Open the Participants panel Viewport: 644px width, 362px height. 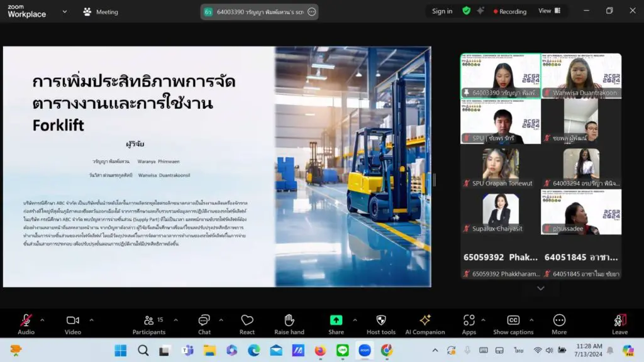pyautogui.click(x=149, y=324)
